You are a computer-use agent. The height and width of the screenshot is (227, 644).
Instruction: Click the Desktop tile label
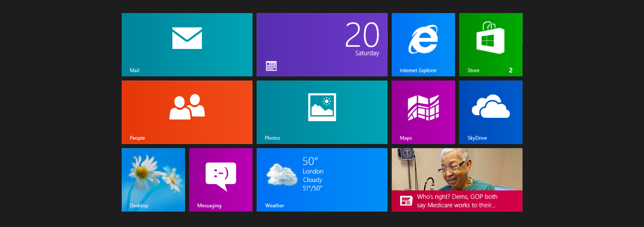tap(139, 206)
